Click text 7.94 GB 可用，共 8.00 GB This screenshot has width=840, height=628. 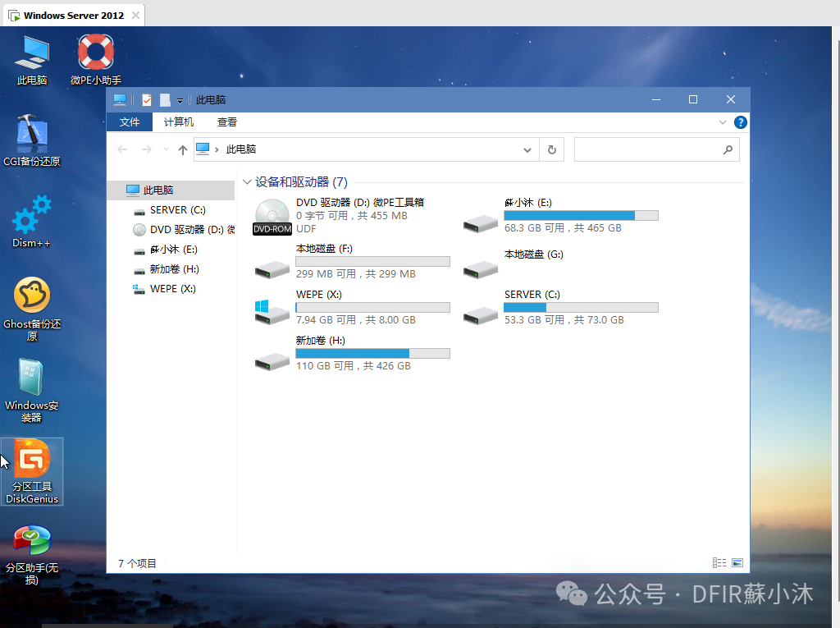[x=356, y=319]
